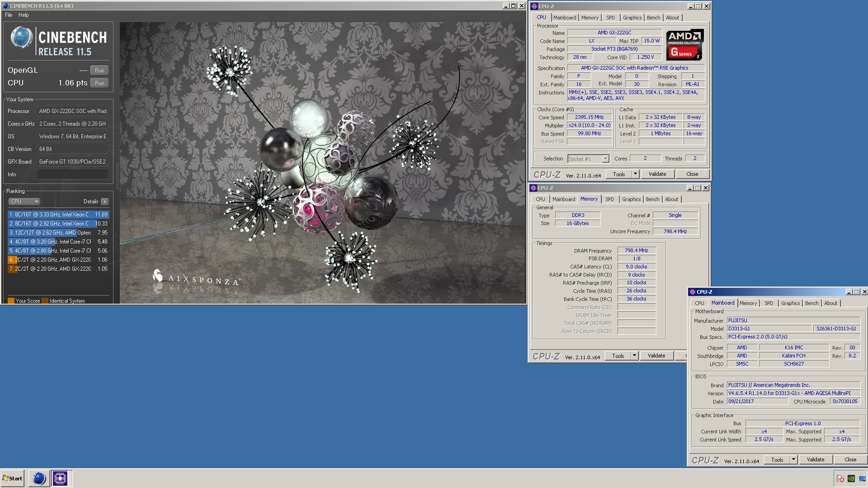Viewport: 868px width, 488px height.
Task: Open SPD tab in top CPU-Z window
Action: [611, 18]
